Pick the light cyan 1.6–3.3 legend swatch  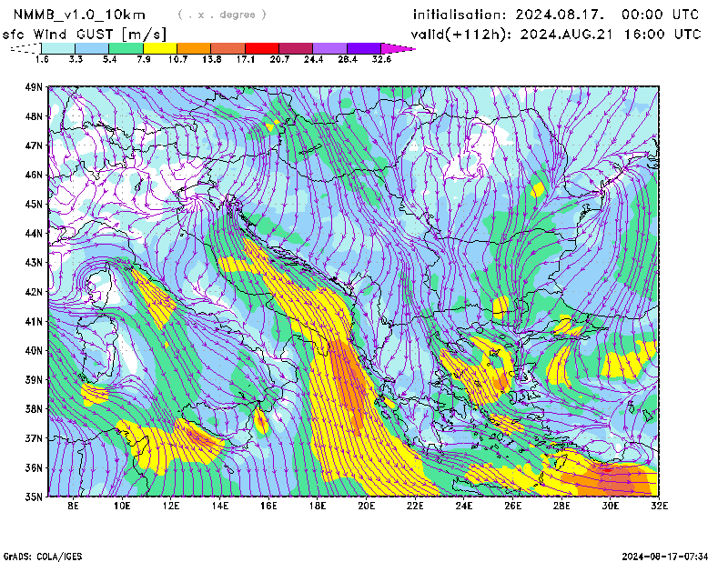click(58, 47)
